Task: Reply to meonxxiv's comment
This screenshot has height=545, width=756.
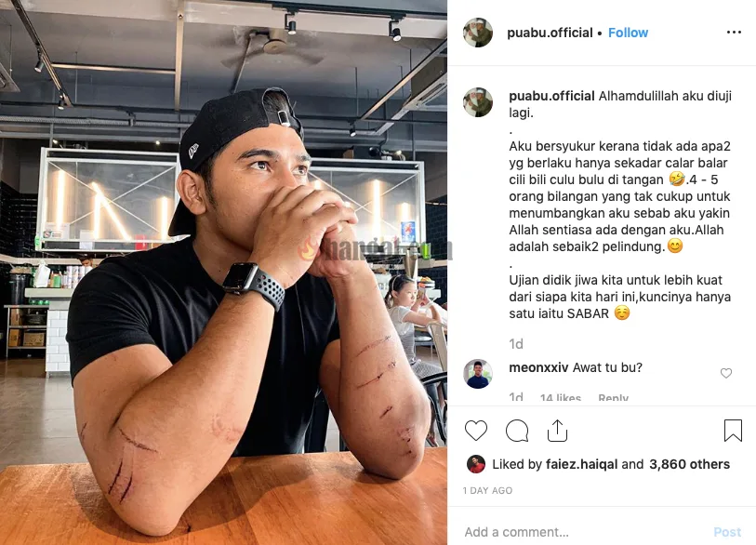Action: (x=614, y=398)
